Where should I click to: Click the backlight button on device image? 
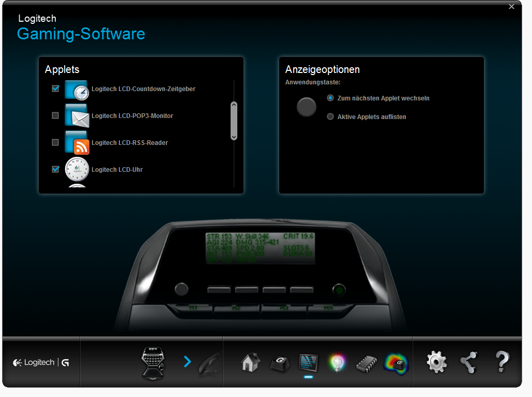pos(339,290)
